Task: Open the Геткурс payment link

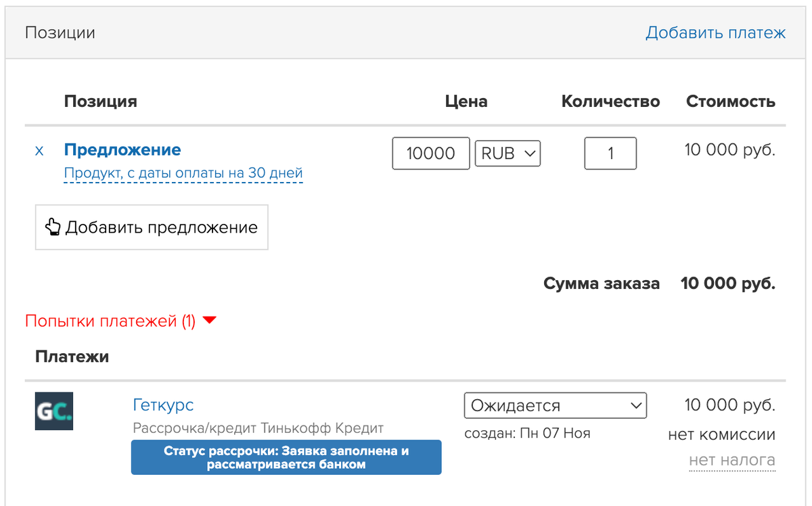Action: (x=163, y=405)
